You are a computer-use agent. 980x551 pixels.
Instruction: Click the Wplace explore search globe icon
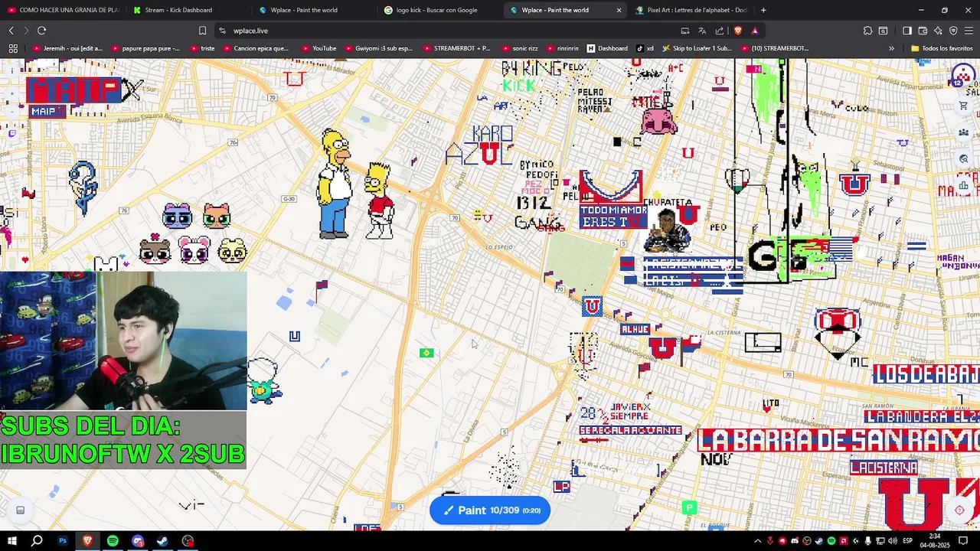click(x=963, y=159)
